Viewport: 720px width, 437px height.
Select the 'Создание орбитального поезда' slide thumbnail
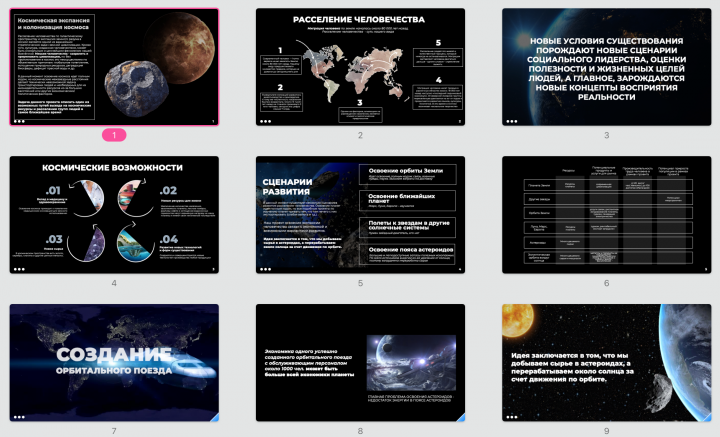pos(114,363)
